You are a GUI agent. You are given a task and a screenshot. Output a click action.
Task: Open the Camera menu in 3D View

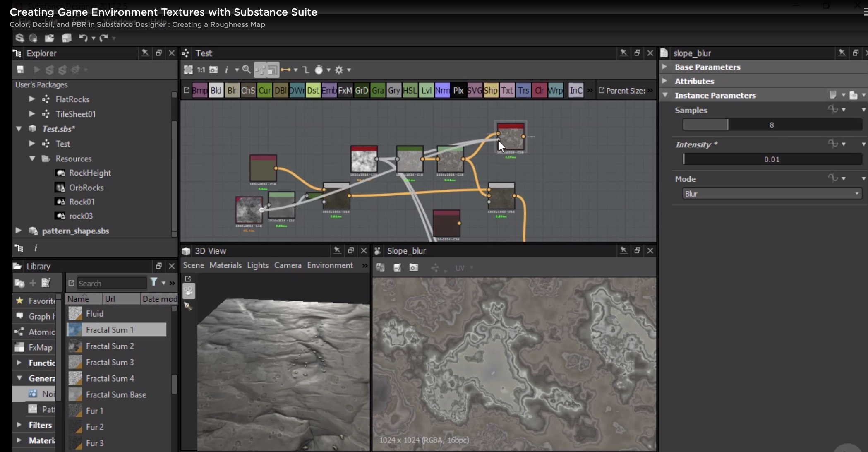[288, 265]
